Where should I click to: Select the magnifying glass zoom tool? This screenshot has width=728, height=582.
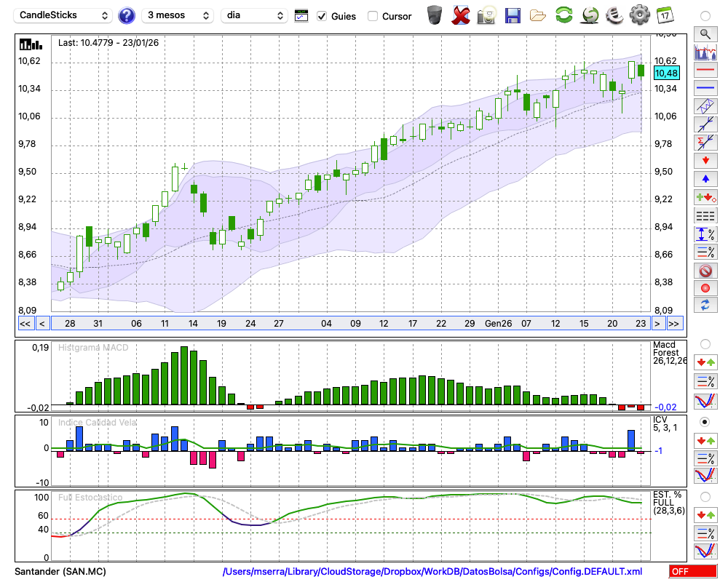705,33
